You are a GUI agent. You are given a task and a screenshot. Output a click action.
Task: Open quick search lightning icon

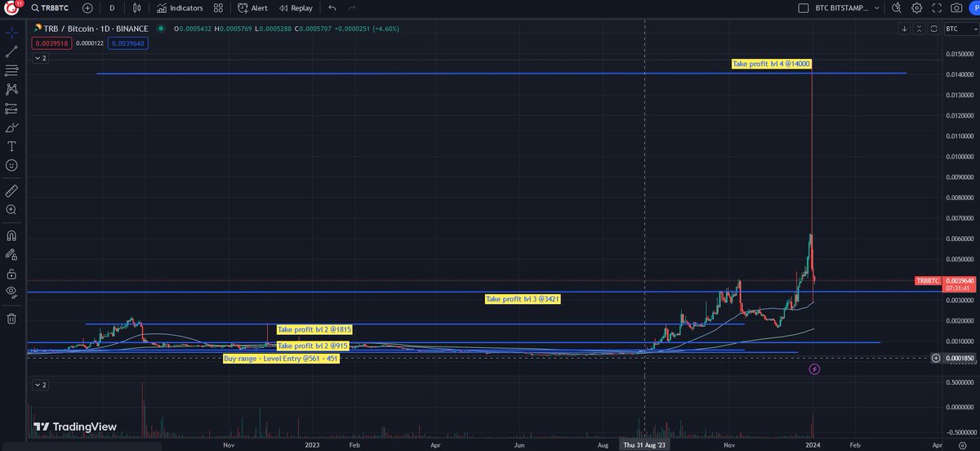pyautogui.click(x=897, y=7)
